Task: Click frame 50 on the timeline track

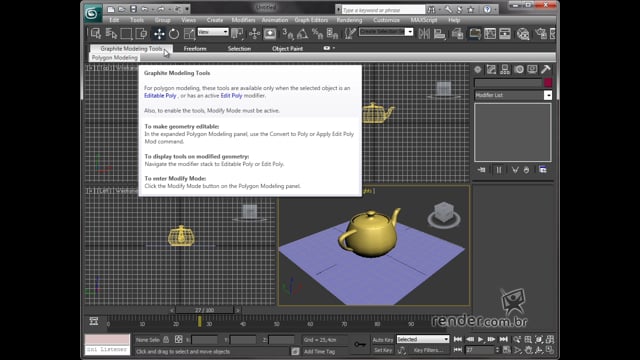Action: (x=277, y=324)
